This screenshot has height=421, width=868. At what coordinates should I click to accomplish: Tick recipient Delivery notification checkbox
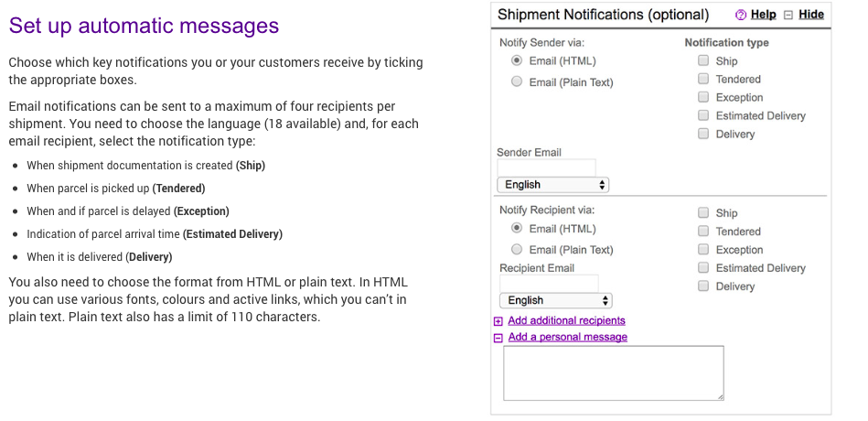pyautogui.click(x=703, y=286)
